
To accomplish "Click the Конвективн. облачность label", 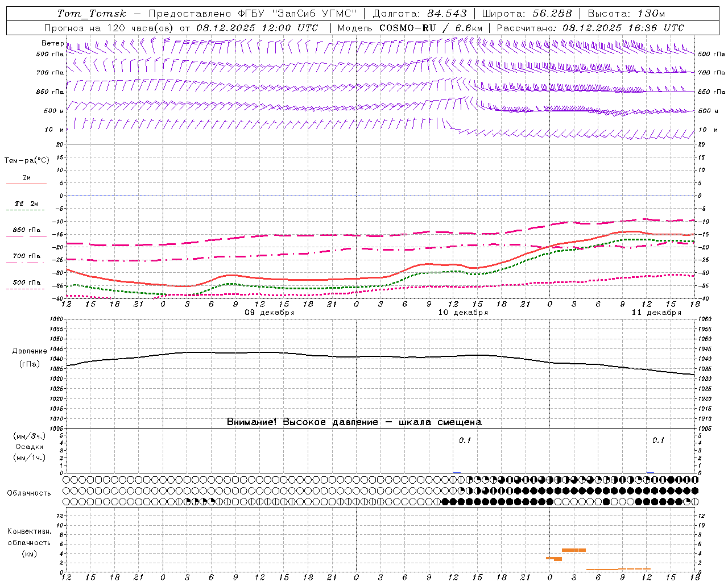I will (x=29, y=537).
